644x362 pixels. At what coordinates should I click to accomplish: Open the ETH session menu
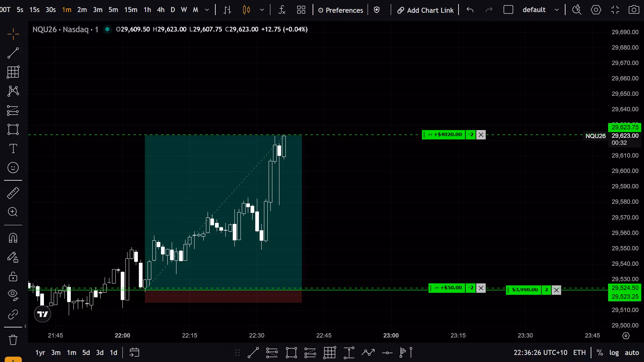pyautogui.click(x=579, y=353)
